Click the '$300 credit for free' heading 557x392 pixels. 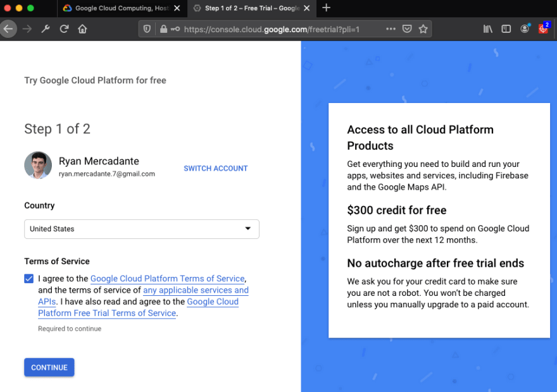[x=397, y=211]
